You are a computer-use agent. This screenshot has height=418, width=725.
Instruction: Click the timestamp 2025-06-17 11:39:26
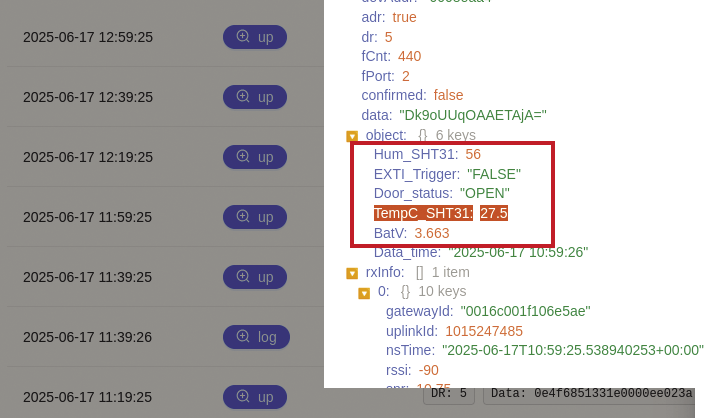87,337
